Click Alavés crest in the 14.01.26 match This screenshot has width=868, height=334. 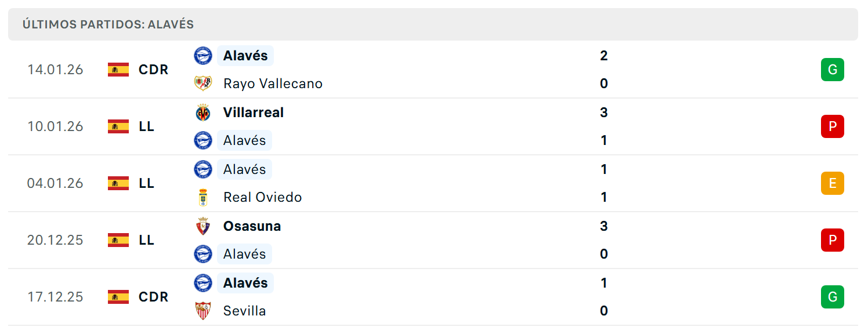click(x=203, y=56)
